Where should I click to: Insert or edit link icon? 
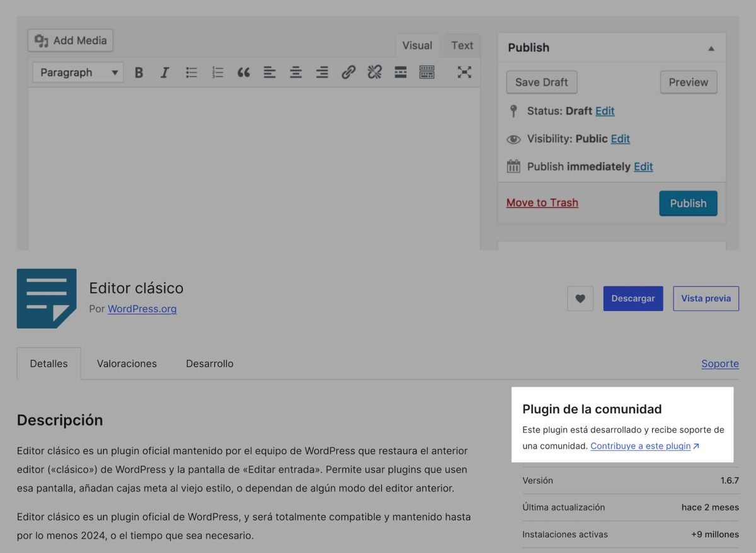coord(348,72)
